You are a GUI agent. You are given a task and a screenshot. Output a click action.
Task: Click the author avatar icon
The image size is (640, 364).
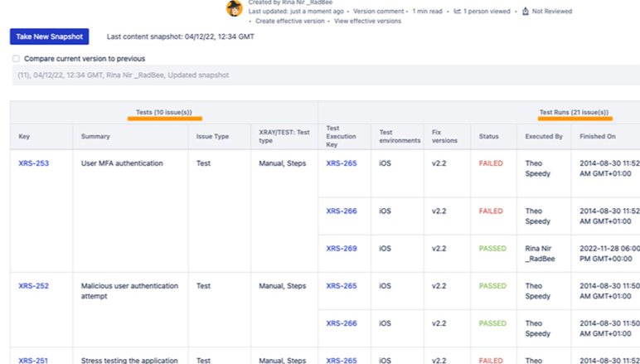[x=234, y=8]
